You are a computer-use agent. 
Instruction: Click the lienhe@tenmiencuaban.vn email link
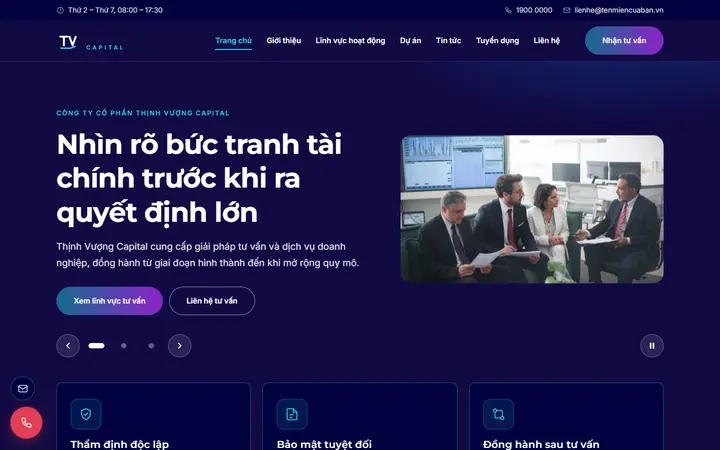point(619,10)
